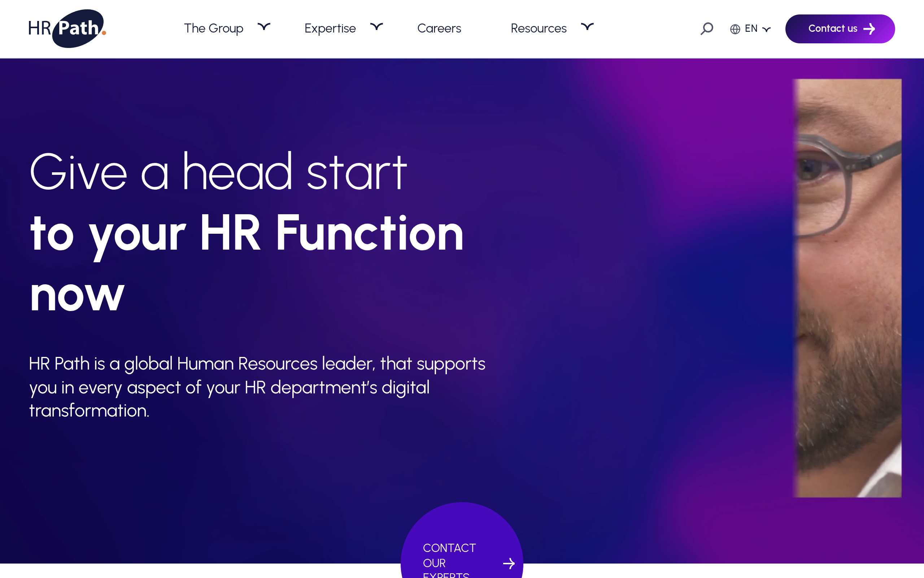Click Contact Our Experts text in the circle
This screenshot has height=578, width=924.
(x=449, y=560)
